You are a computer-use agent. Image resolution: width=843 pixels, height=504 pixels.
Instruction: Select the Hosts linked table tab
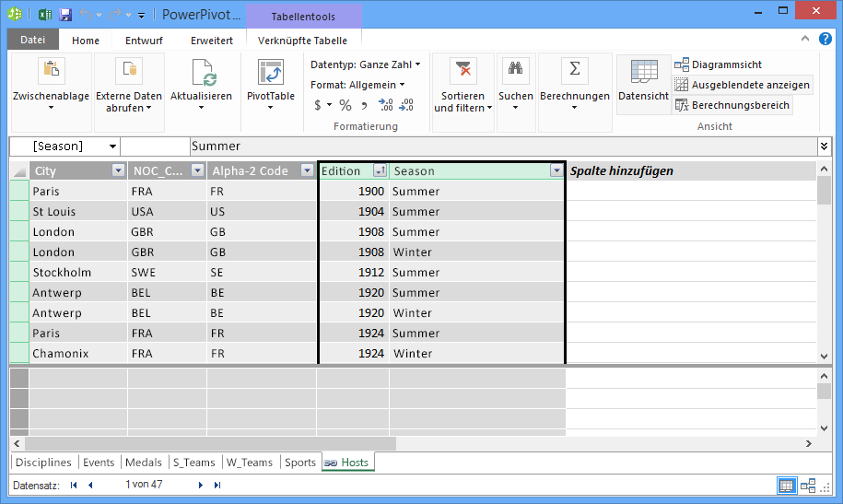[348, 463]
